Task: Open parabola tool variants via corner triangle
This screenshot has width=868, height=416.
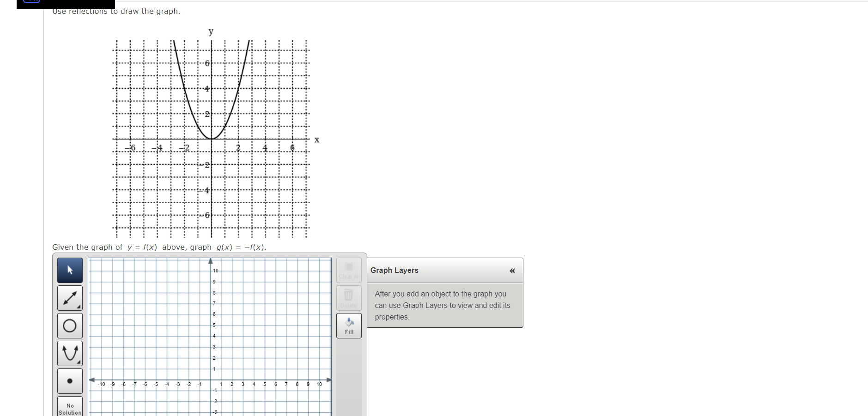Action: tap(79, 362)
